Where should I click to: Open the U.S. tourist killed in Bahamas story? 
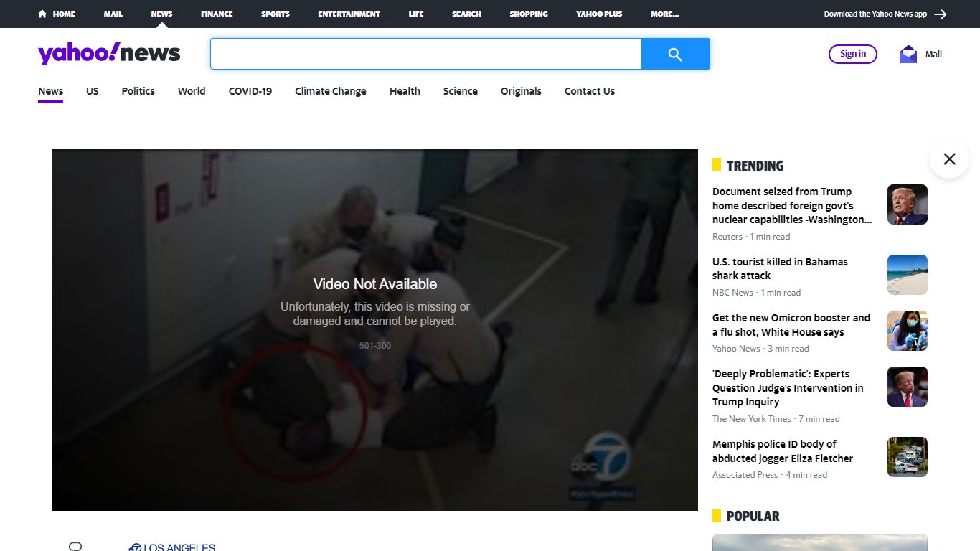780,269
